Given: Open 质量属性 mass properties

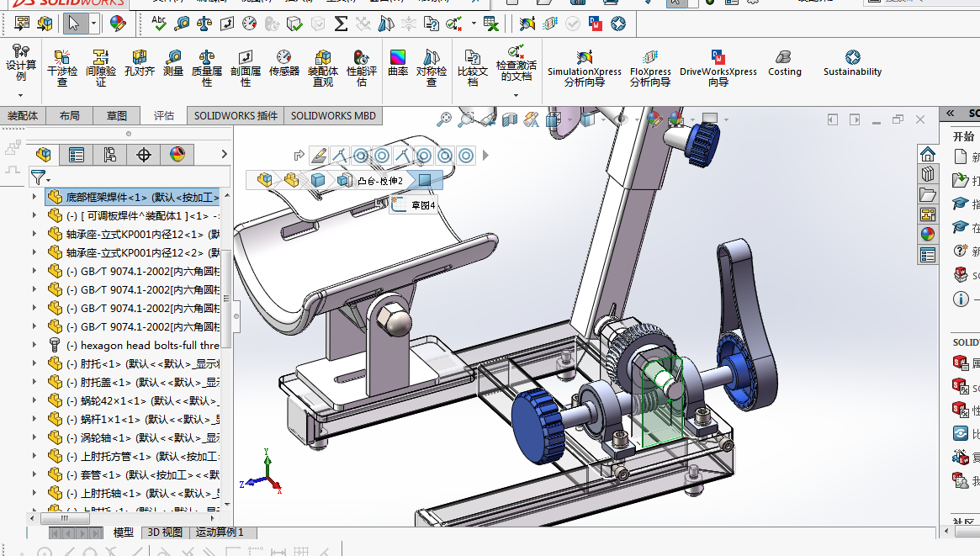Looking at the screenshot, I should tap(206, 66).
